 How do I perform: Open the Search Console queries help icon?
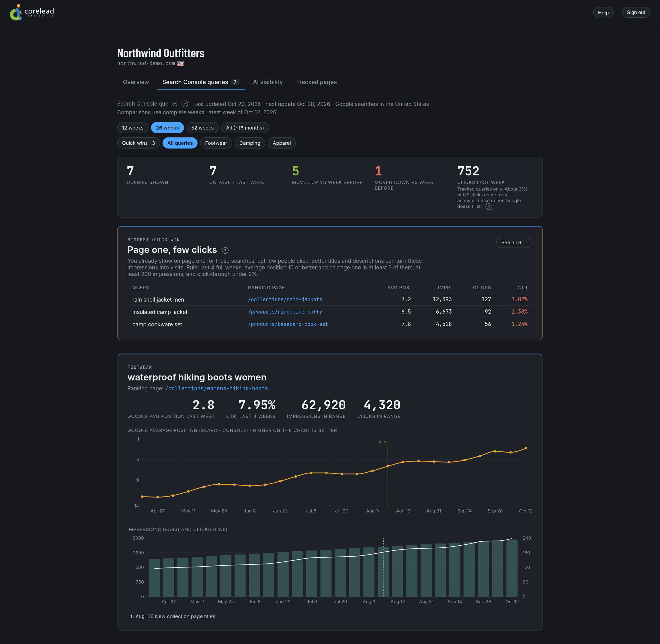[x=184, y=104]
